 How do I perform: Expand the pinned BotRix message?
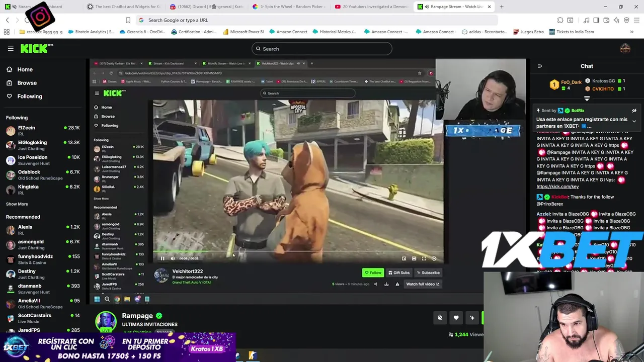(x=634, y=121)
